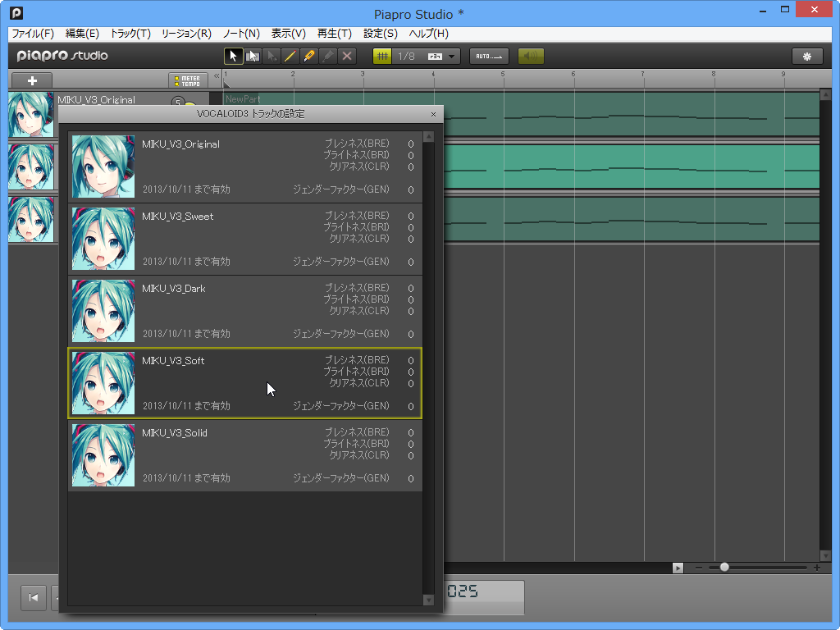The height and width of the screenshot is (630, 840).
Task: Select the MIKU_V3_Dark voicebank thumbnail
Action: [x=103, y=311]
